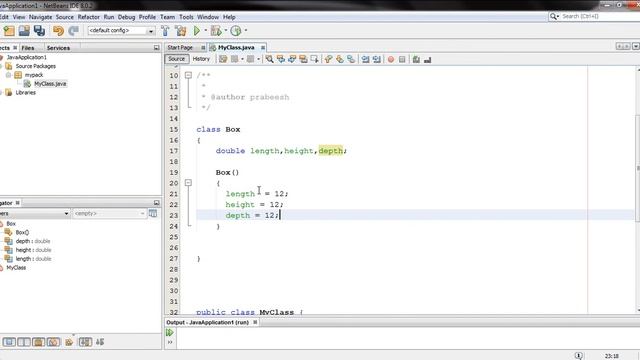Collapse the mypack package tree node
Image resolution: width=640 pixels, height=360 pixels.
pyautogui.click(x=8, y=75)
